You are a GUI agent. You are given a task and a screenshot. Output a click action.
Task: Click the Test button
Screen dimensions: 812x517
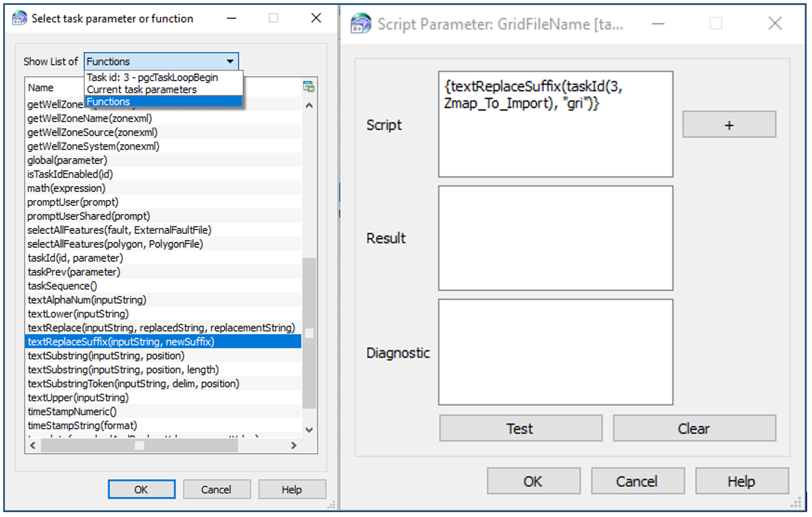point(520,428)
